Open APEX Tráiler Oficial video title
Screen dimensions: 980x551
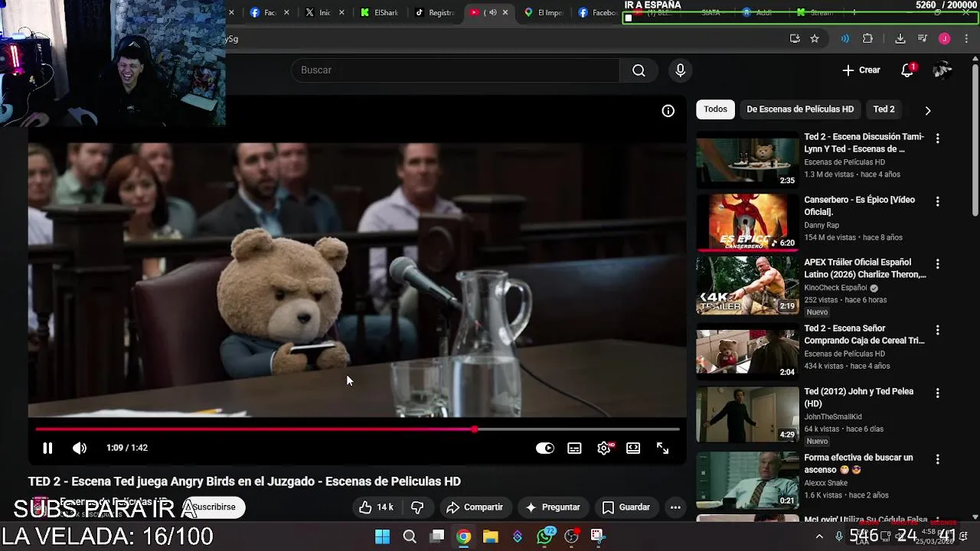865,268
